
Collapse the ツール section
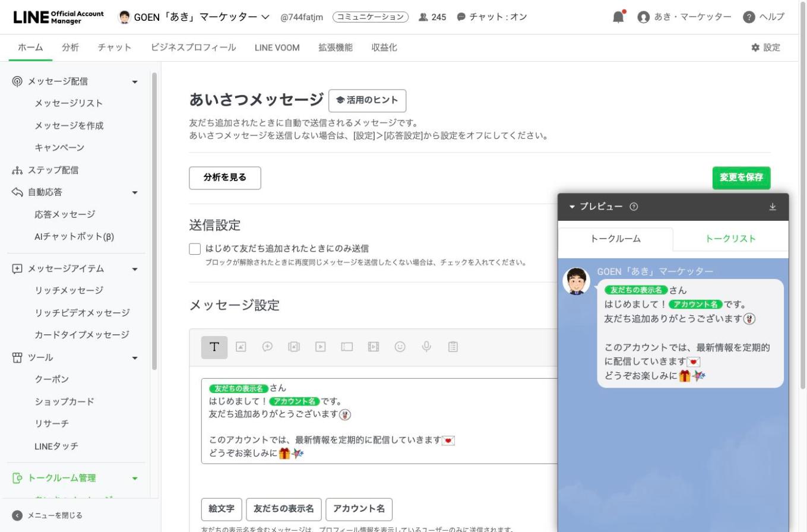tap(135, 358)
